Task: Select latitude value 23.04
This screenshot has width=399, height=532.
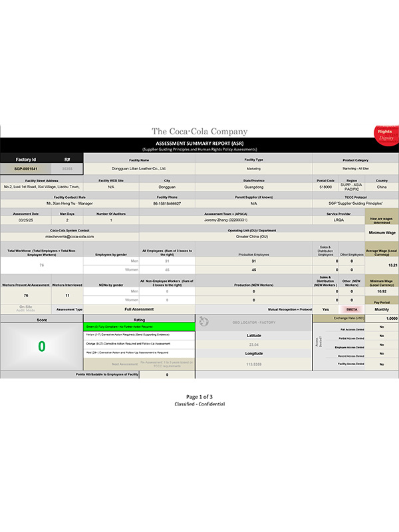Action: click(254, 344)
